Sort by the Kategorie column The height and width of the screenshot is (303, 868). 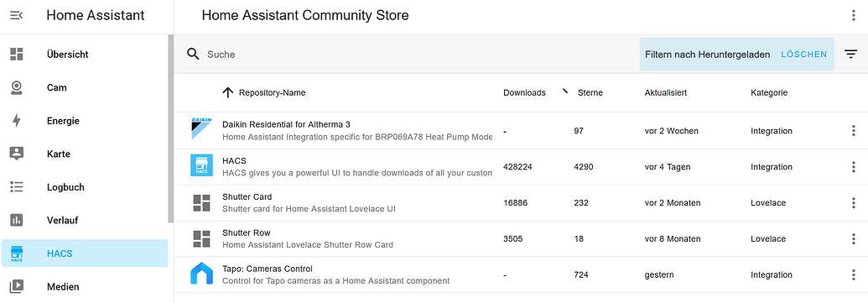(769, 92)
